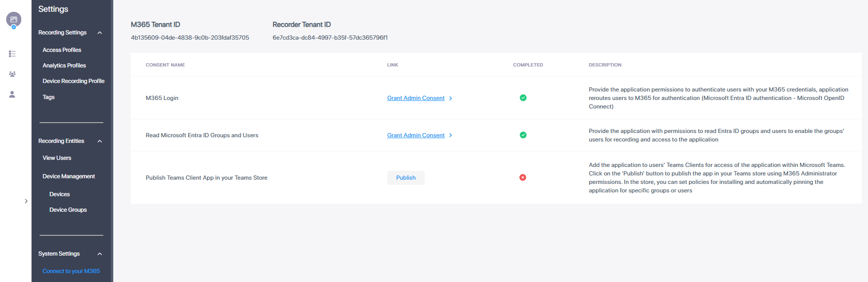This screenshot has width=868, height=282.
Task: Select Device Recording Profile menu item
Action: tap(74, 81)
